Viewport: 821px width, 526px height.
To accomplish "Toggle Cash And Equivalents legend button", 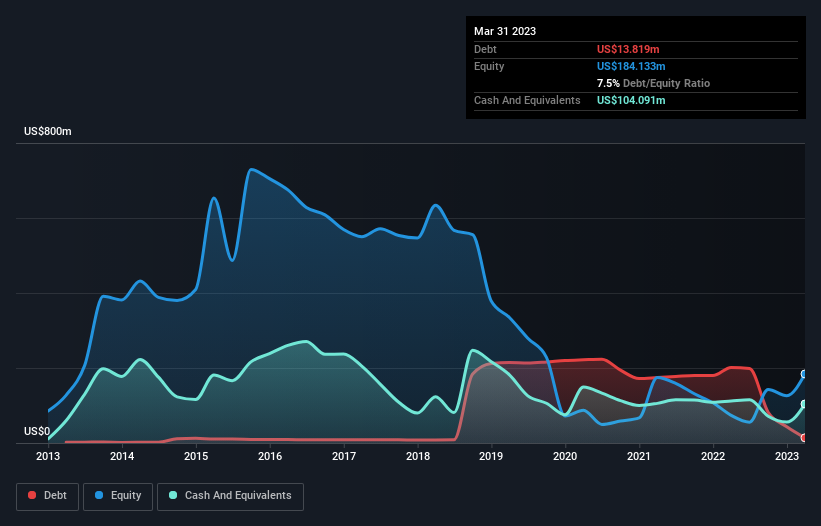I will 230,496.
